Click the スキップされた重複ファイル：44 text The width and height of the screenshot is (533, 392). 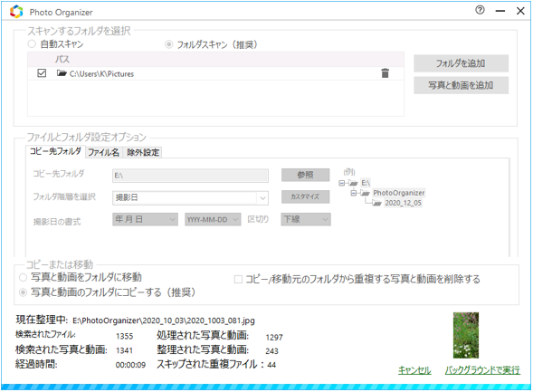point(216,365)
